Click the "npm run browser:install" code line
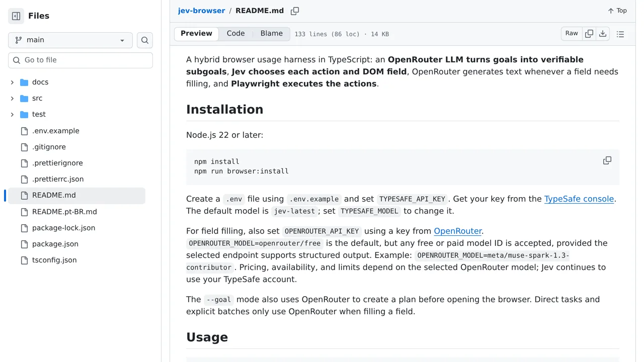Image resolution: width=644 pixels, height=362 pixels. (242, 171)
